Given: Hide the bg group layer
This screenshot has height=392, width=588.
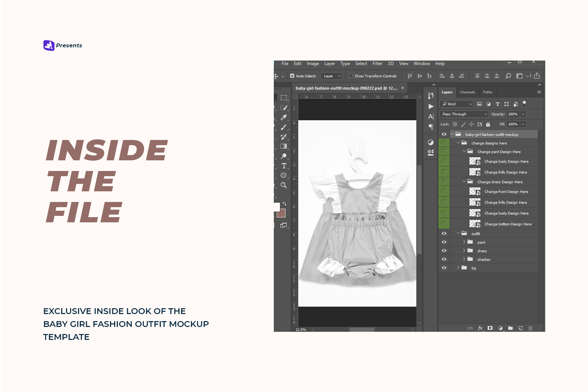Looking at the screenshot, I should [444, 268].
